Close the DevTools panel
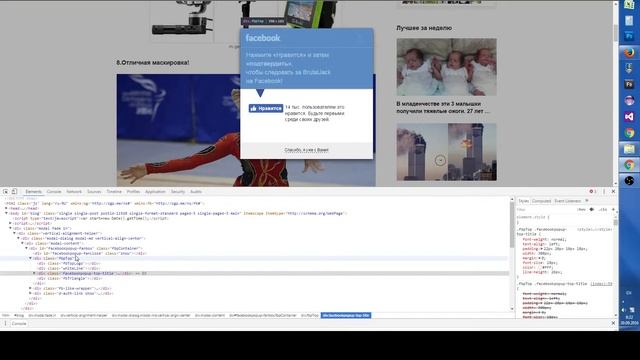The image size is (640, 360). (x=613, y=191)
